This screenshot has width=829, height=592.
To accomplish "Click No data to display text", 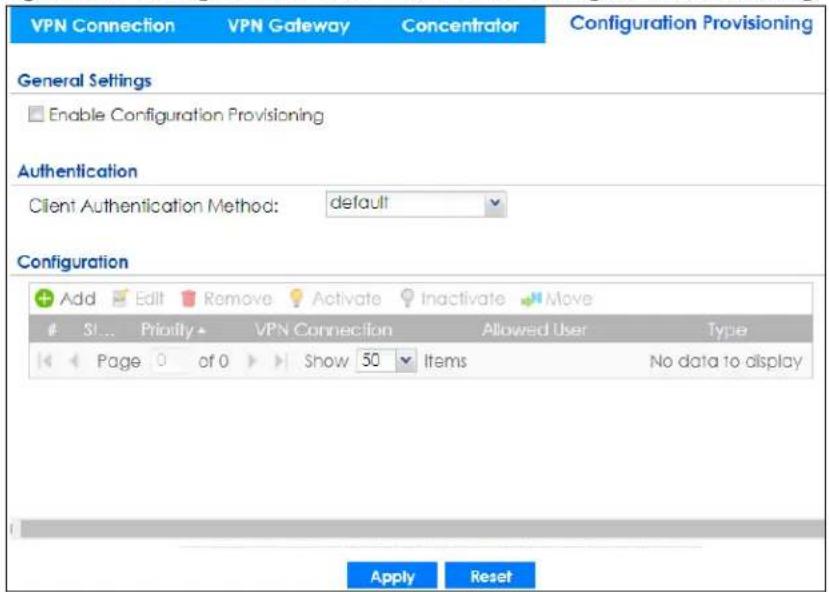I will [725, 362].
